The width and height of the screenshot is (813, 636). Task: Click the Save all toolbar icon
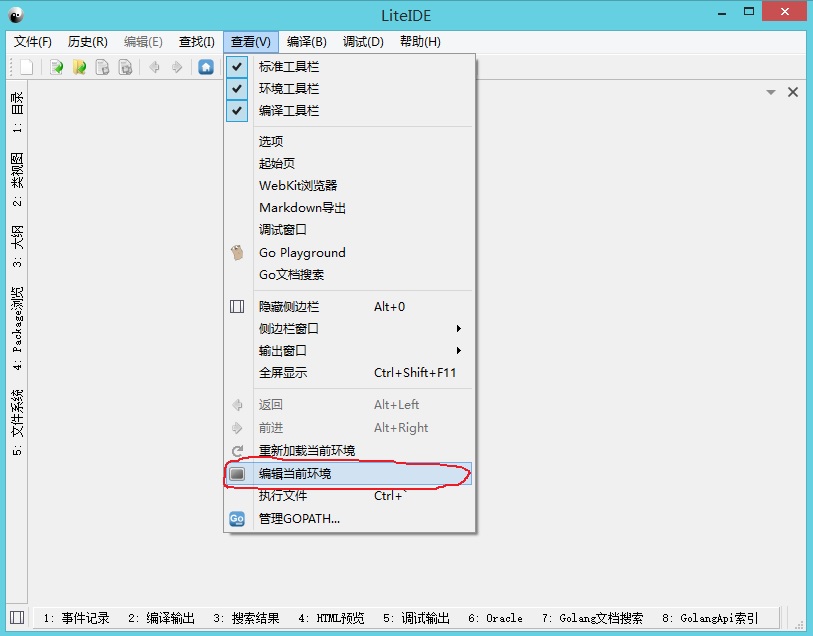coord(125,67)
